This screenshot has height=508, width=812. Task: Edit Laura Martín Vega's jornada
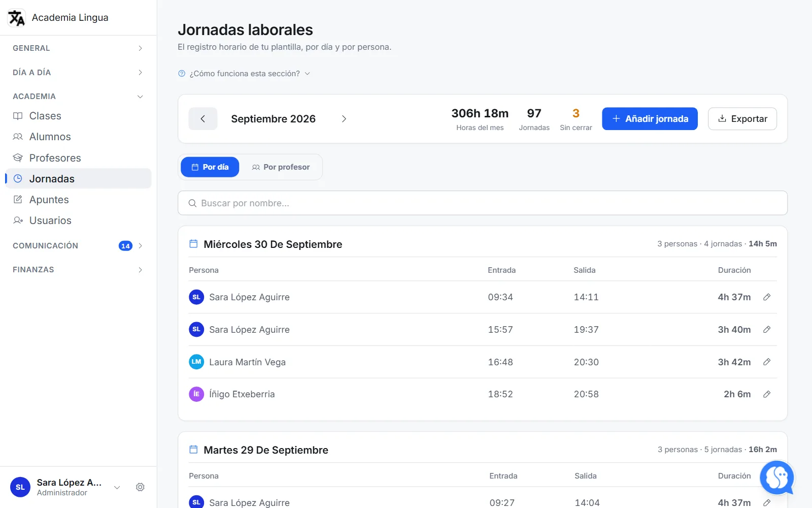pos(767,362)
